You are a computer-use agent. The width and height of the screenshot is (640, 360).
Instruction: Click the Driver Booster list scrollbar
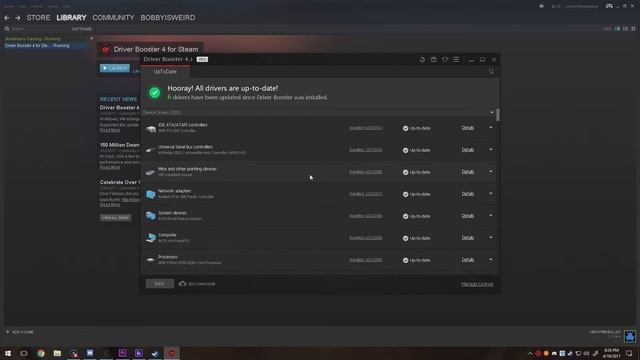498,115
